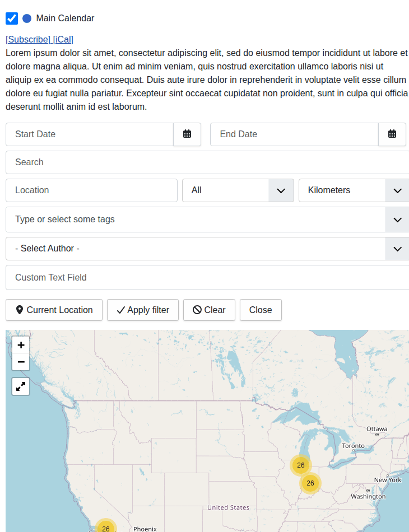Click the Close button
Image resolution: width=409 pixels, height=532 pixels.
pos(261,310)
